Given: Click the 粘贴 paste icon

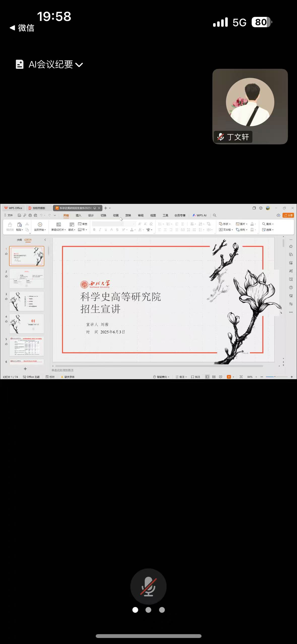Looking at the screenshot, I should (x=19, y=224).
